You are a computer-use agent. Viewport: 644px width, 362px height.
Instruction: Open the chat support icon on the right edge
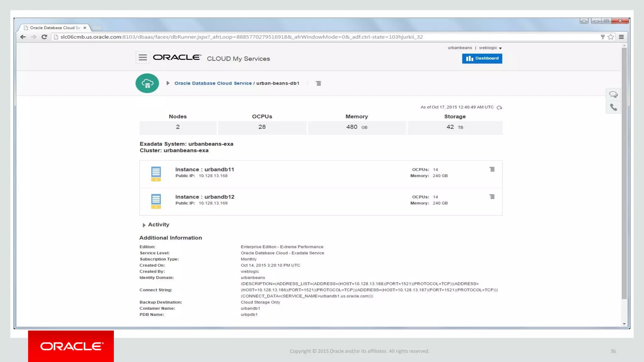pos(613,95)
